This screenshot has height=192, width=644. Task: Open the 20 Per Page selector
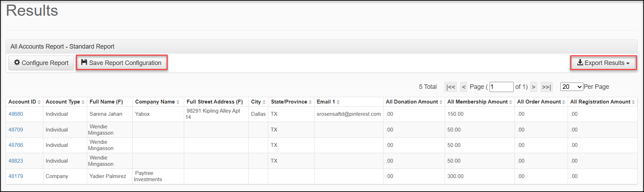coord(572,87)
